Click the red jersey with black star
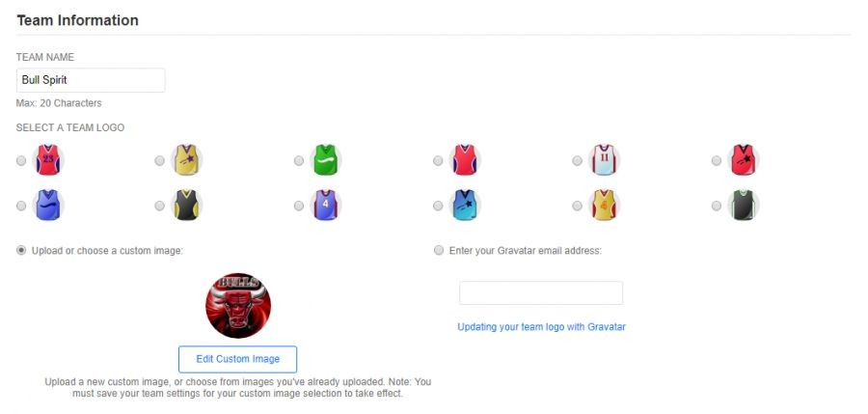Screen dimensions: 868x414 743,160
